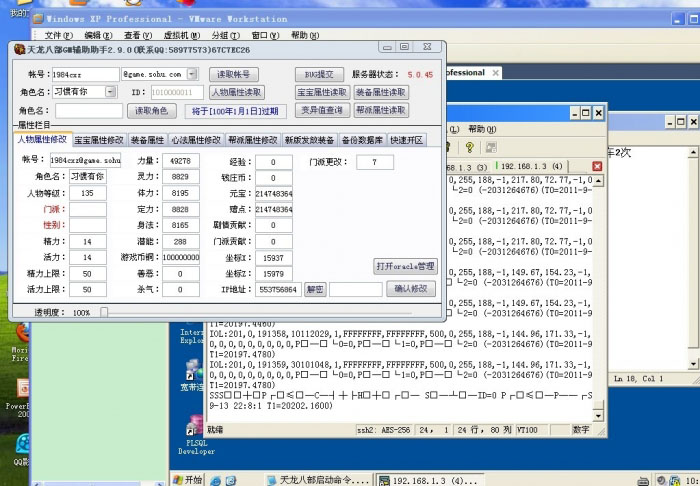
Task: Switch to the 宝宝属性修改 tab
Action: [99, 140]
